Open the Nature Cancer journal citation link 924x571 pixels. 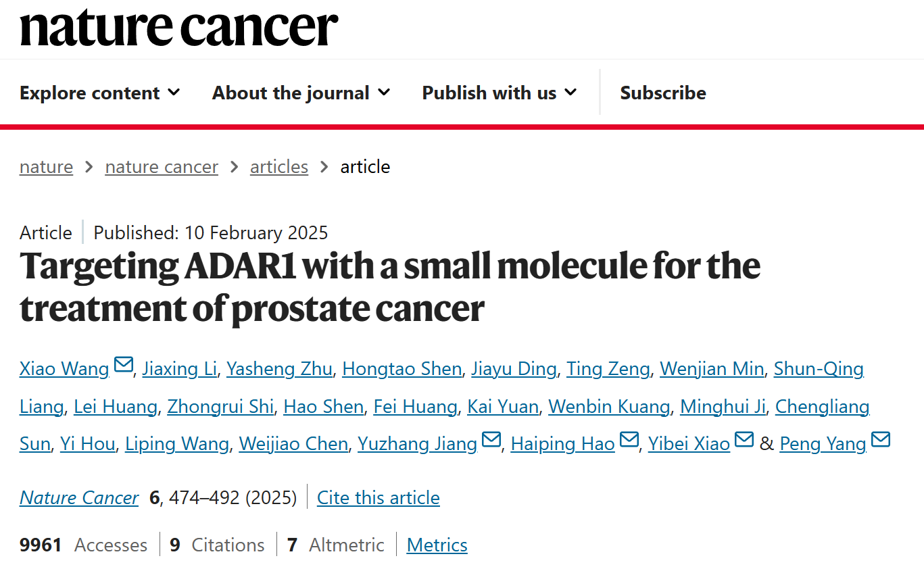click(79, 498)
